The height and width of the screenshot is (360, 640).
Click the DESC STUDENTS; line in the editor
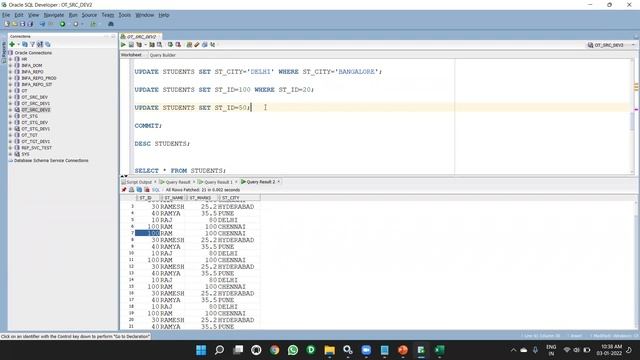pos(162,144)
